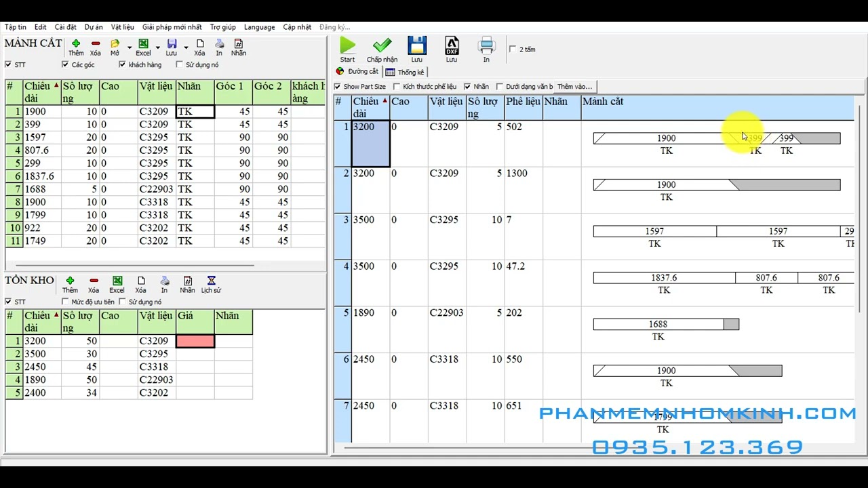The width and height of the screenshot is (868, 488).
Task: Click the floppy-disk Lưu icon in results toolbar
Action: click(417, 45)
